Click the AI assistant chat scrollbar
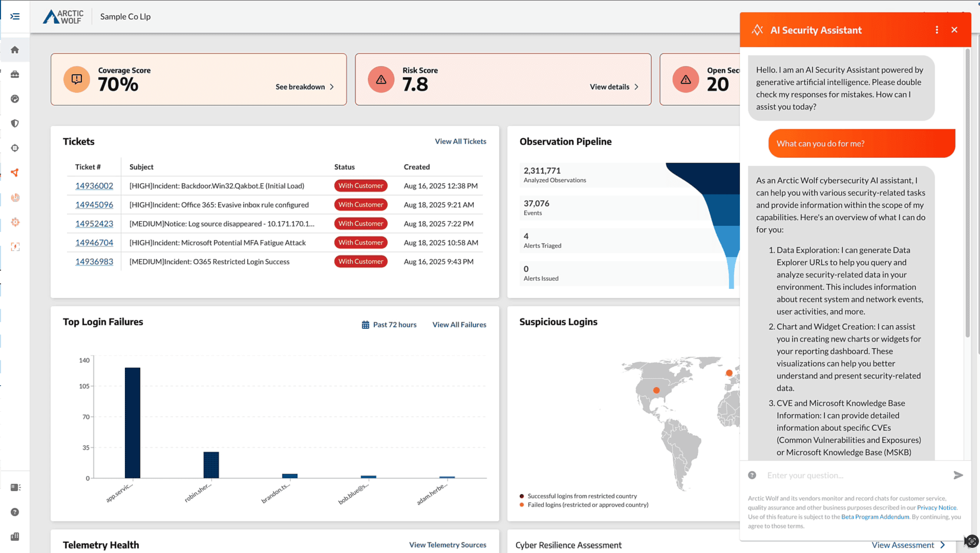The width and height of the screenshot is (980, 553). 967,194
